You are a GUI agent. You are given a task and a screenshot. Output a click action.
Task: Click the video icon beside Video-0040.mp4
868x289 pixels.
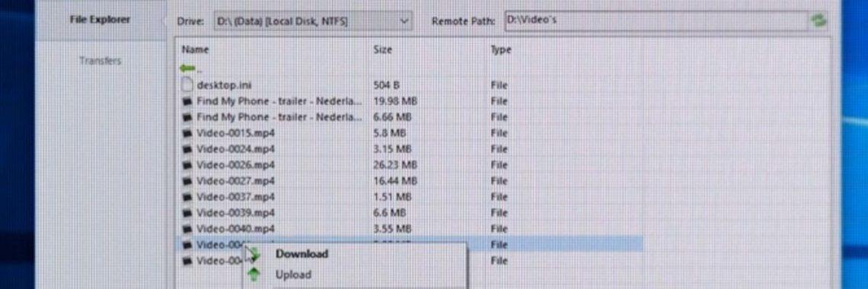click(x=187, y=229)
